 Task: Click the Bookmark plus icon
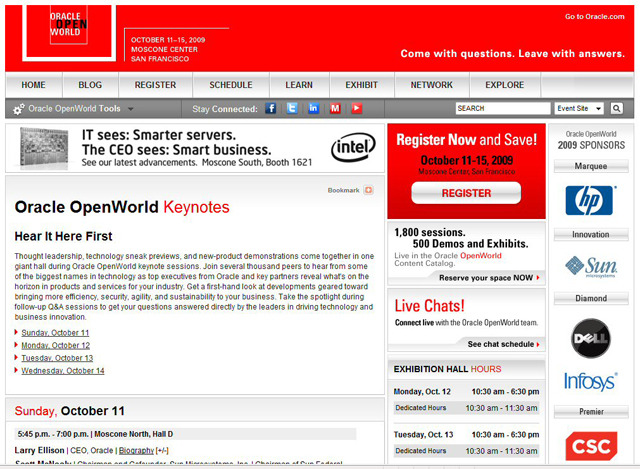369,190
